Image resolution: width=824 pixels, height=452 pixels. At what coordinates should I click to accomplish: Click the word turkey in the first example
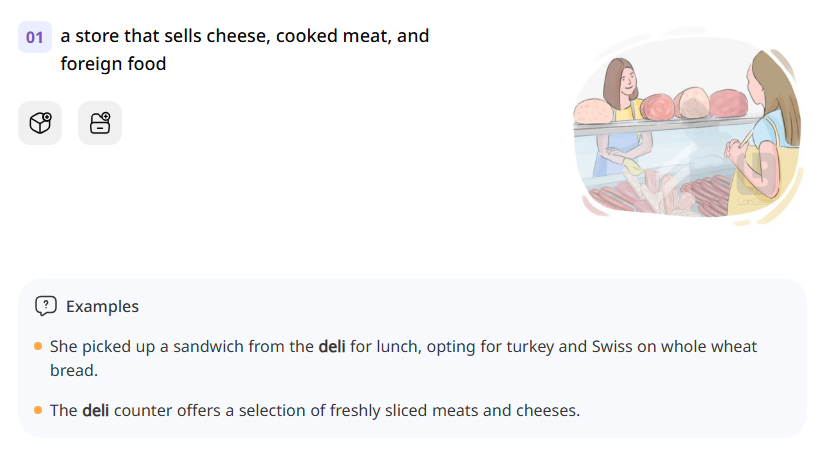tap(527, 347)
